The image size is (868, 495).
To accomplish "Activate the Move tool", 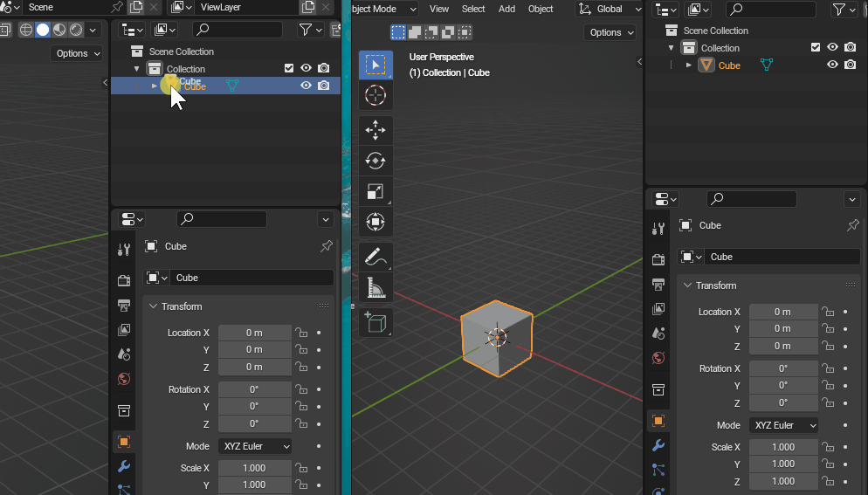I will (x=375, y=131).
